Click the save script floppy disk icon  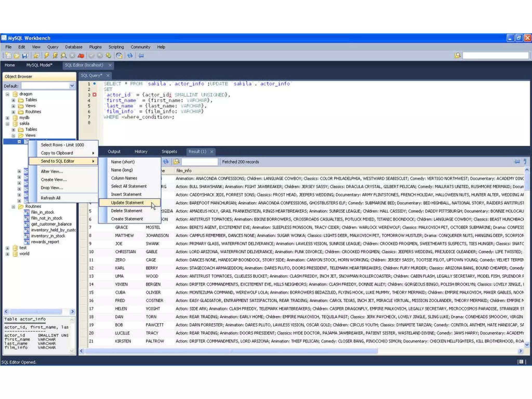[x=25, y=56]
